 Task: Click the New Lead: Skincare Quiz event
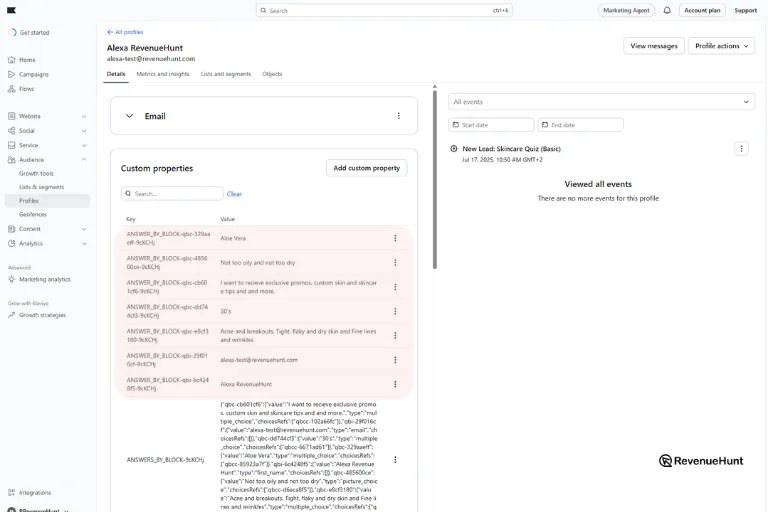coord(511,149)
